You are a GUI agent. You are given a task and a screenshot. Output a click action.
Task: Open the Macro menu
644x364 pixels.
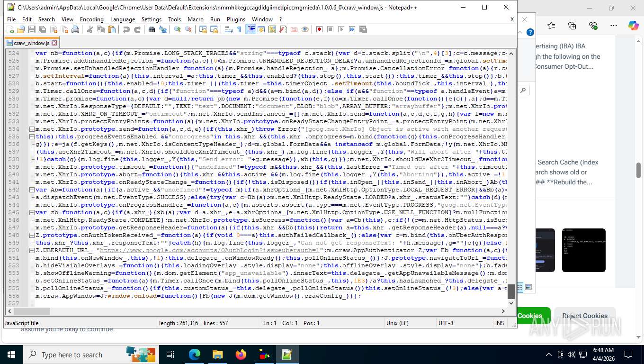point(196,19)
